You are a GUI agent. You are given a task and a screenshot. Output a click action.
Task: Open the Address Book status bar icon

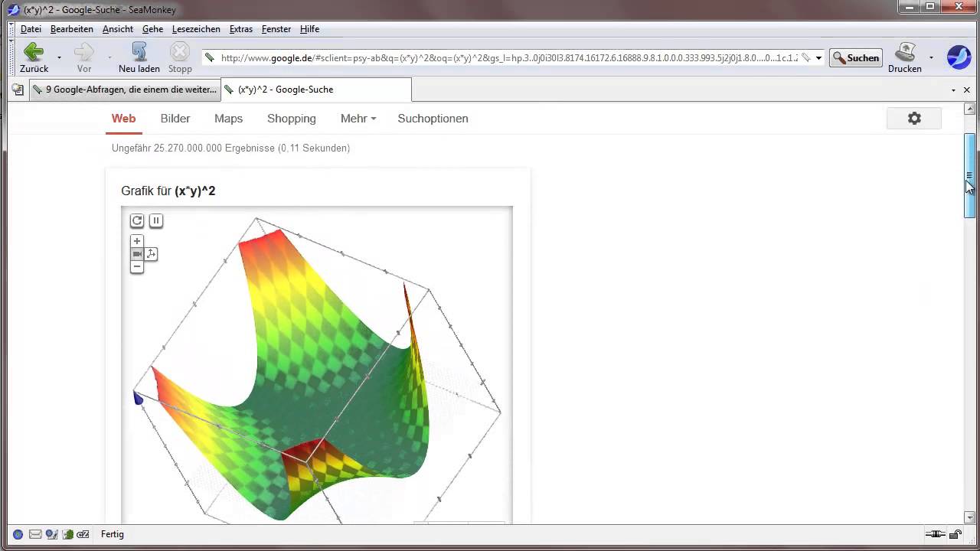[x=67, y=534]
